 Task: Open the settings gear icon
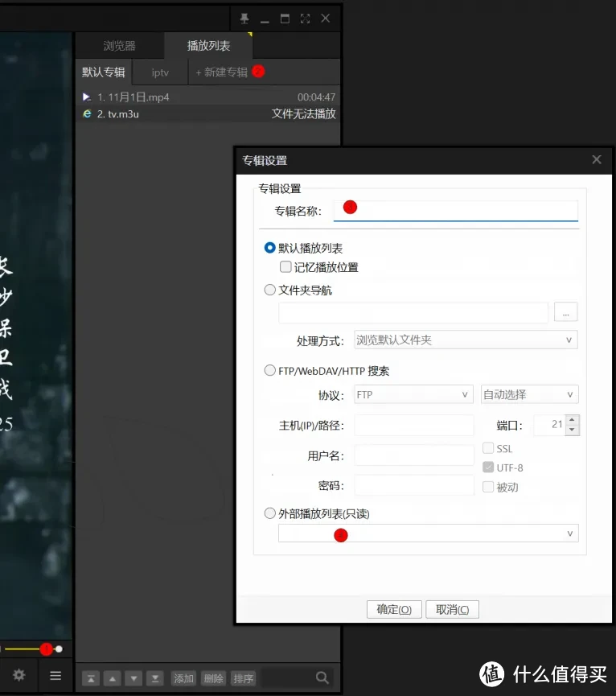[19, 676]
